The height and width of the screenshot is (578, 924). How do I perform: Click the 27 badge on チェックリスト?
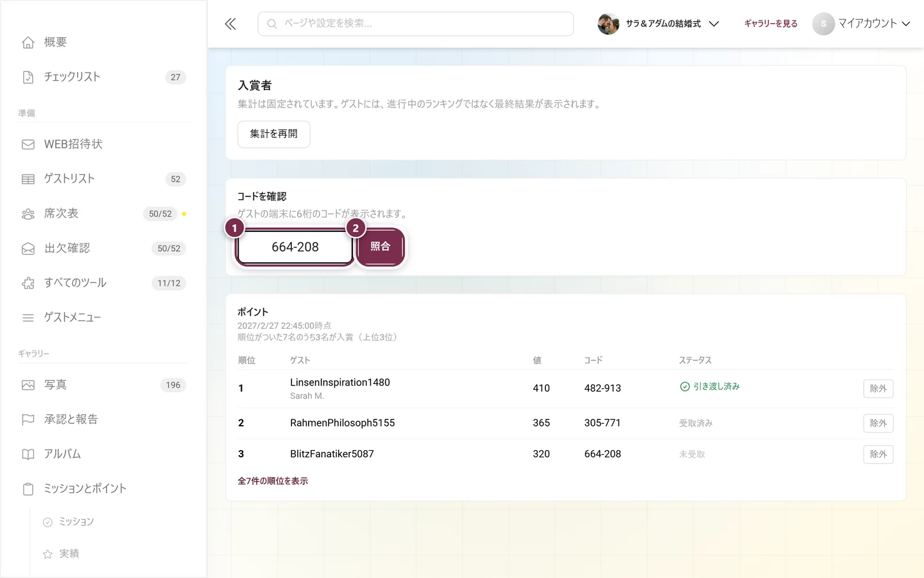[176, 77]
